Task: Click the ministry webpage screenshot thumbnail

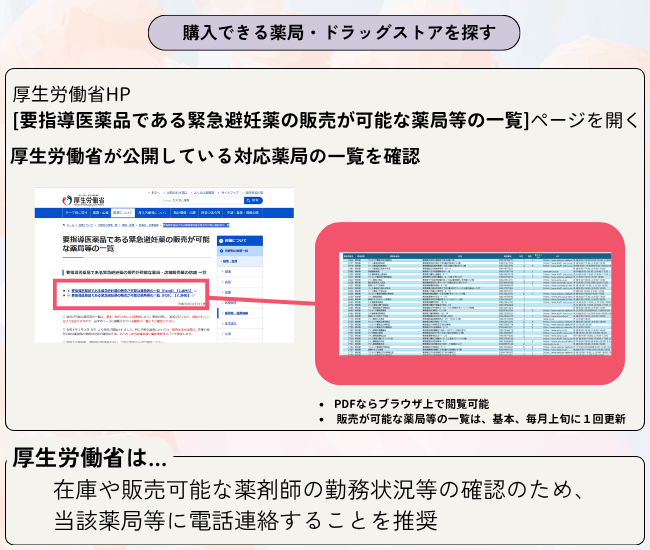Action: click(x=164, y=265)
